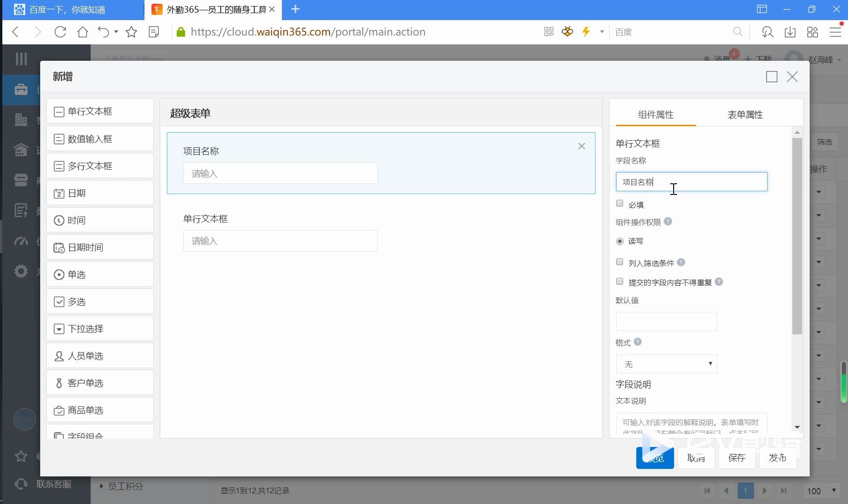Remove the 项目名称 field with its X
This screenshot has height=504, width=848.
[582, 146]
